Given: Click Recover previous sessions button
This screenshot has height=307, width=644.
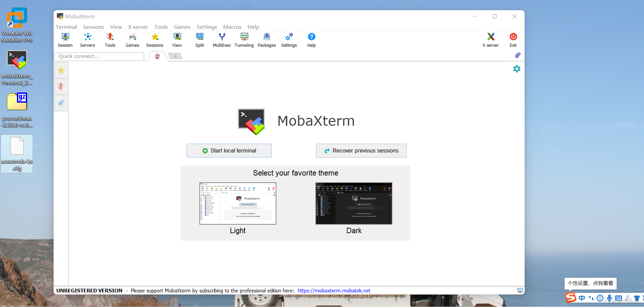Looking at the screenshot, I should click(x=361, y=150).
